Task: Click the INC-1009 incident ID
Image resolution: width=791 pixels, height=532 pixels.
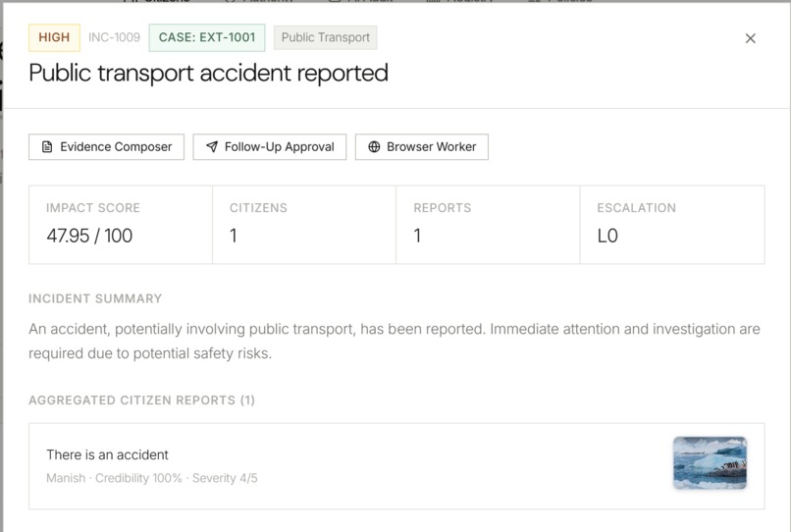Action: coord(114,37)
